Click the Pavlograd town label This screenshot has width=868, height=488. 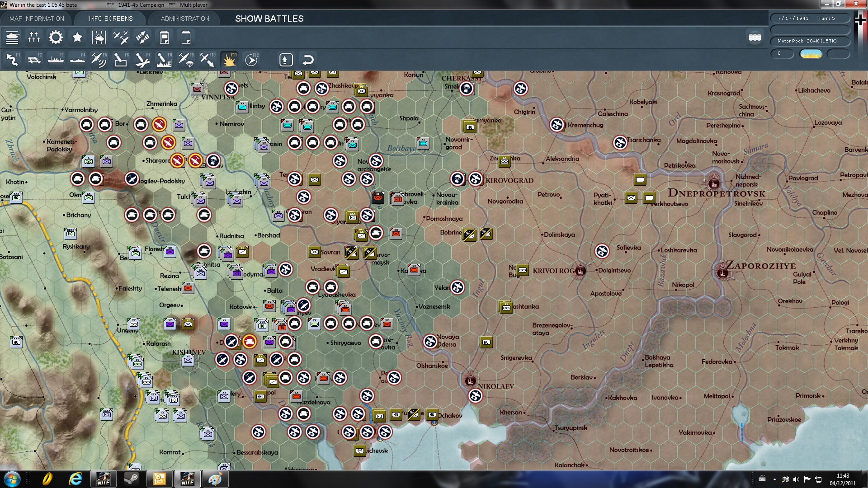pyautogui.click(x=803, y=178)
